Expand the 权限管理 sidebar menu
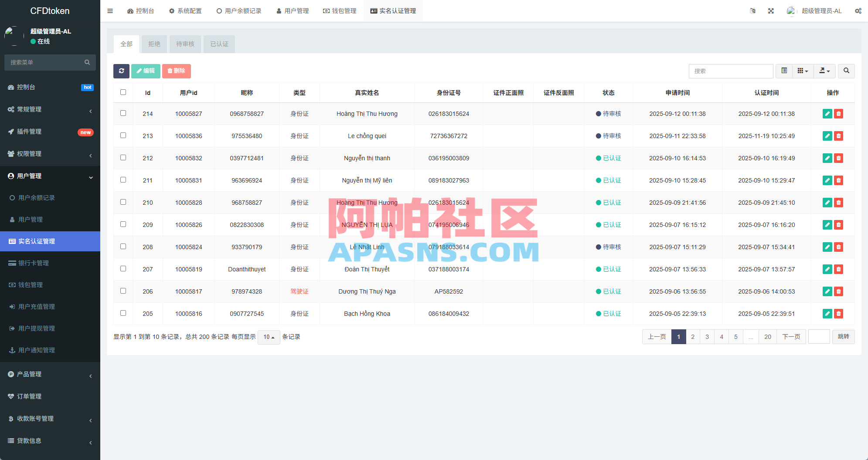The image size is (868, 460). point(50,154)
